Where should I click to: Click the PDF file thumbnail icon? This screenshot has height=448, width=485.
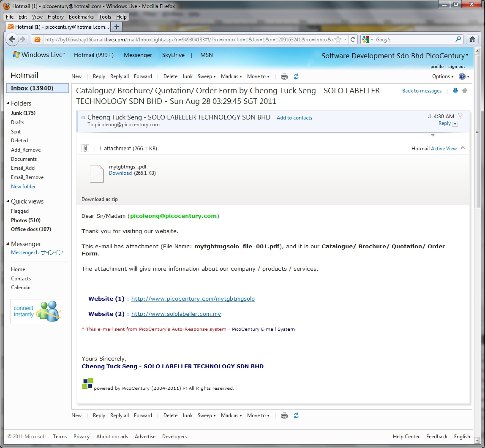pos(96,174)
